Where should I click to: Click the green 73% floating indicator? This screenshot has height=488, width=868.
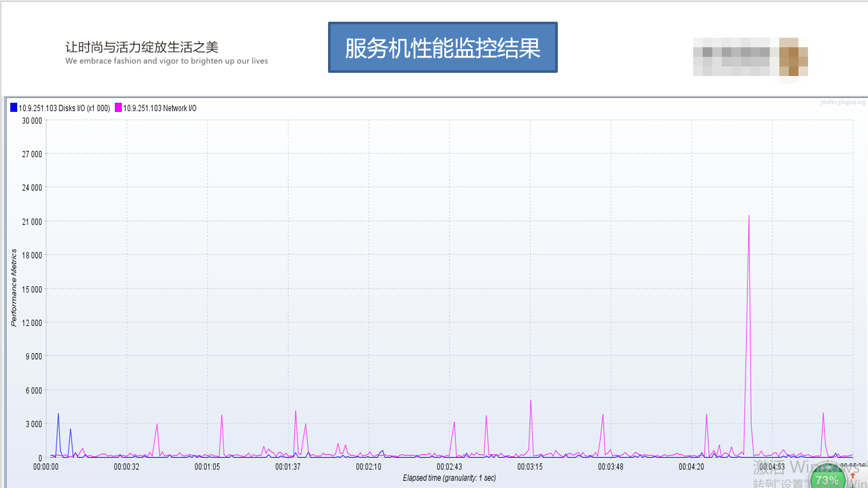pyautogui.click(x=827, y=479)
